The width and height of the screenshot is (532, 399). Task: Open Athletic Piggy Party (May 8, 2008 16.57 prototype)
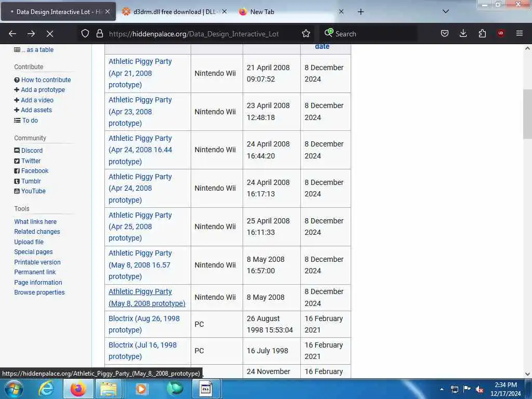(140, 265)
